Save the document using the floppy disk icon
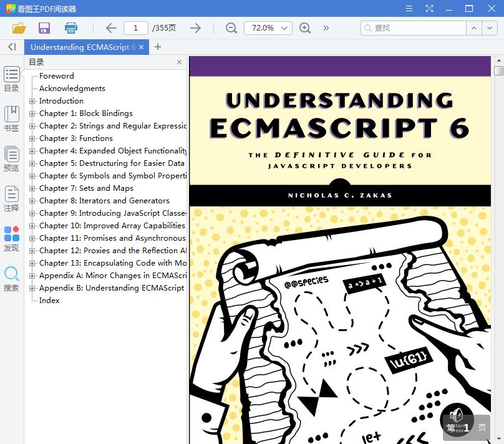The width and height of the screenshot is (504, 444). coord(44,28)
